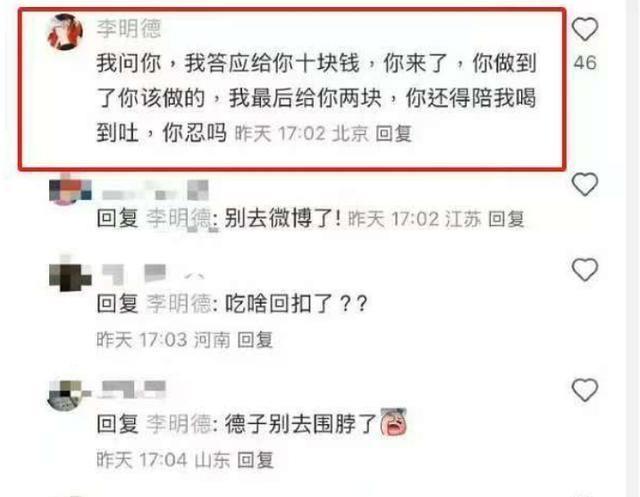Image resolution: width=640 pixels, height=497 pixels.
Task: Open the blurred avatar of Shandong replier
Action: coord(69,394)
